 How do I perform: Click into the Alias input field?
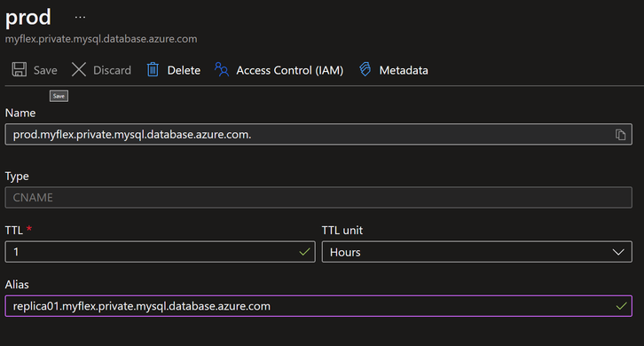click(x=318, y=306)
